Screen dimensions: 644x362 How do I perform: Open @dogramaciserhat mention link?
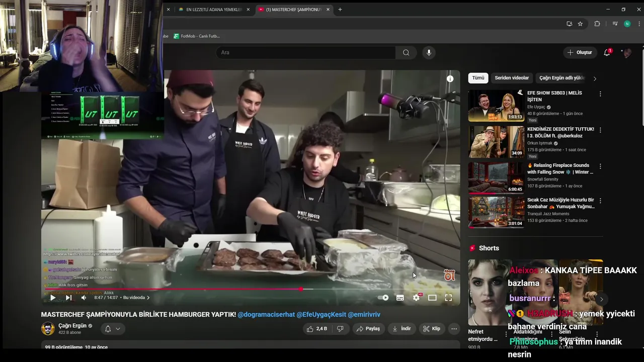[x=266, y=315]
